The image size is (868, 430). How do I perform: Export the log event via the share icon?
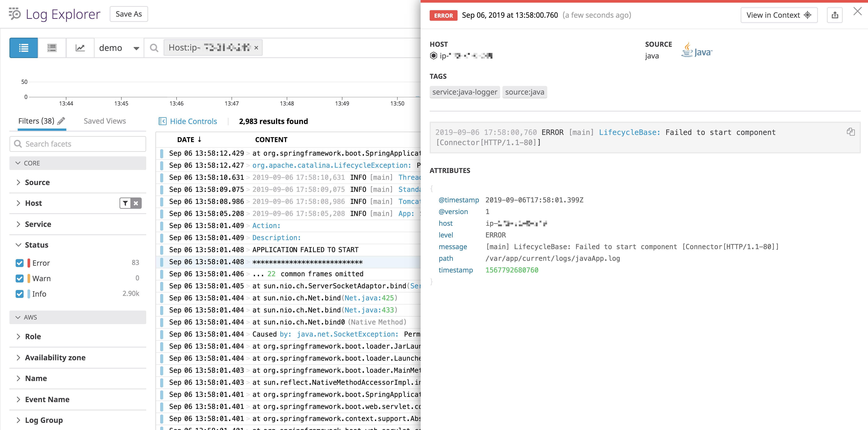pos(835,15)
